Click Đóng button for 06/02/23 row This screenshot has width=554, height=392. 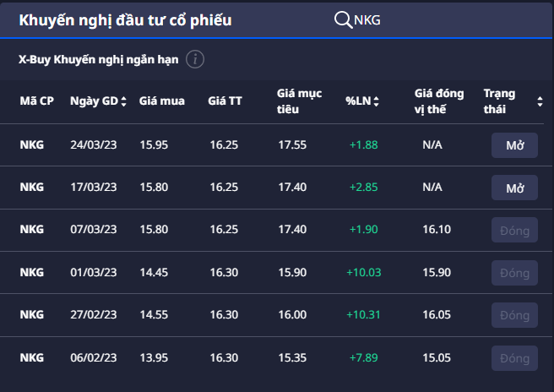(514, 357)
